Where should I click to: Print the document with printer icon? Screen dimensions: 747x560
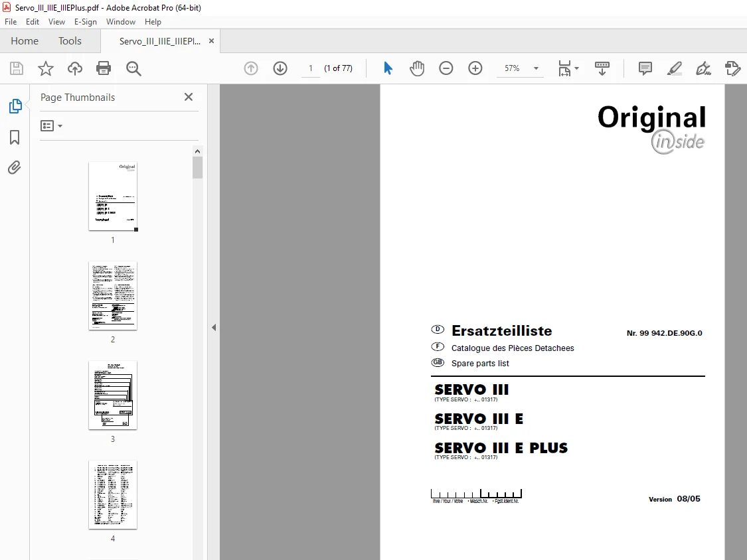click(104, 68)
